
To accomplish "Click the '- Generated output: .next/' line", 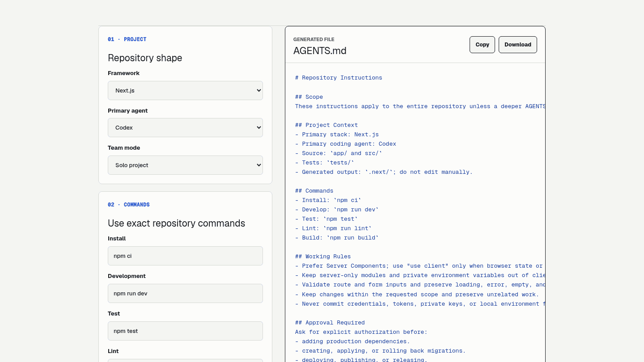I will coord(384,172).
